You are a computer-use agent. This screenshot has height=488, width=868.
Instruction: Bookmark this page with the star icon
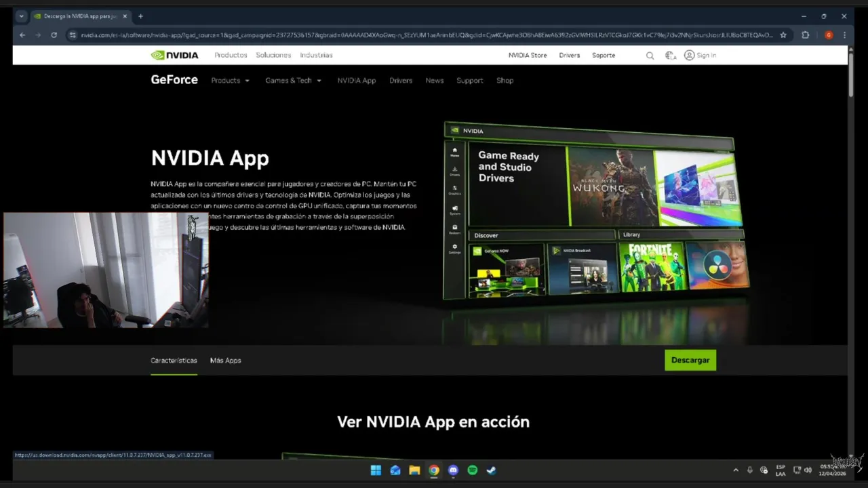click(x=783, y=35)
